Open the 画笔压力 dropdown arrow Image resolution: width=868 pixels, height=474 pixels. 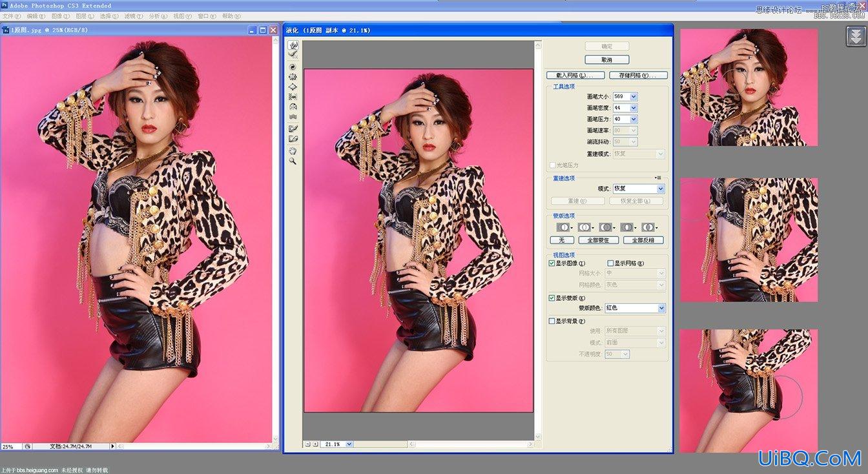coord(634,119)
